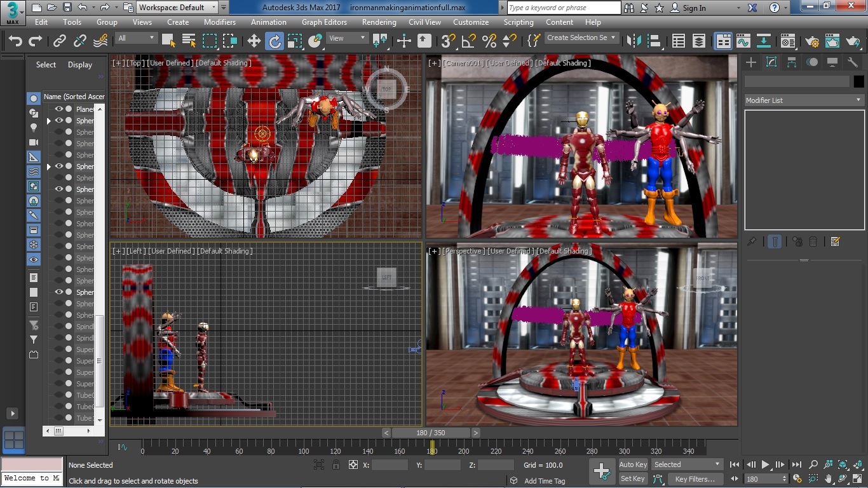Click the Key Filters... button
868x488 pixels.
[695, 479]
